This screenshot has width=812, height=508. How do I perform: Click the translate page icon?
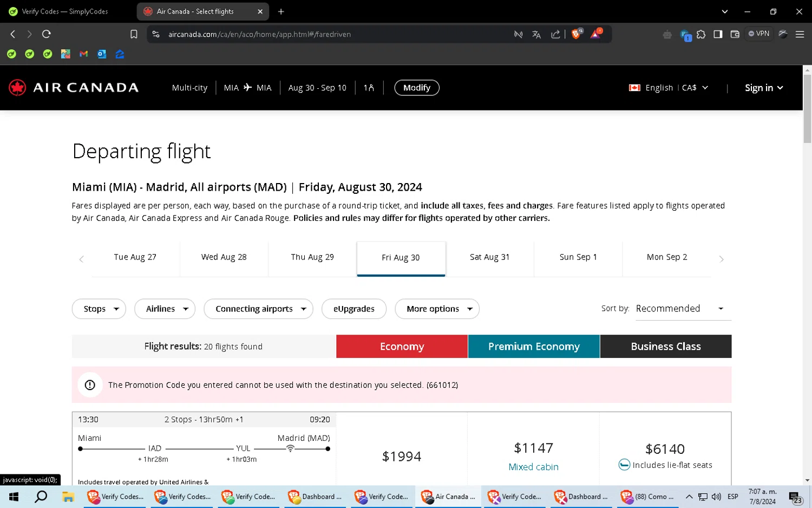click(x=536, y=34)
